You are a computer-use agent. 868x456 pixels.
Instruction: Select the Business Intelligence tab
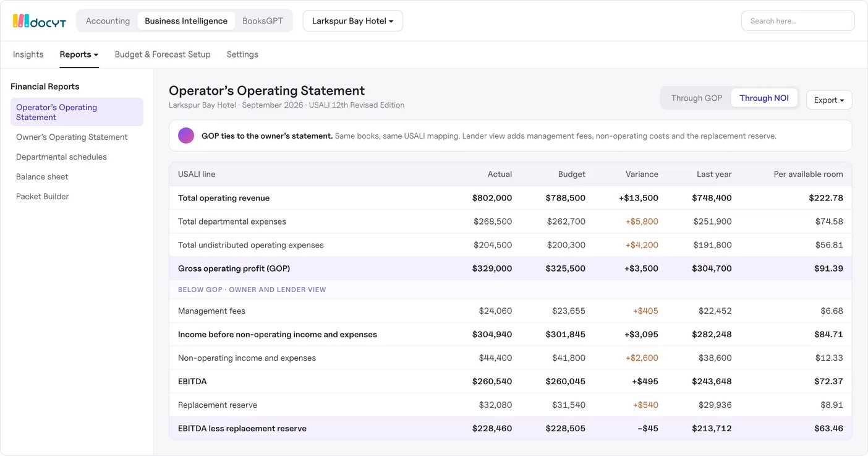pos(186,21)
